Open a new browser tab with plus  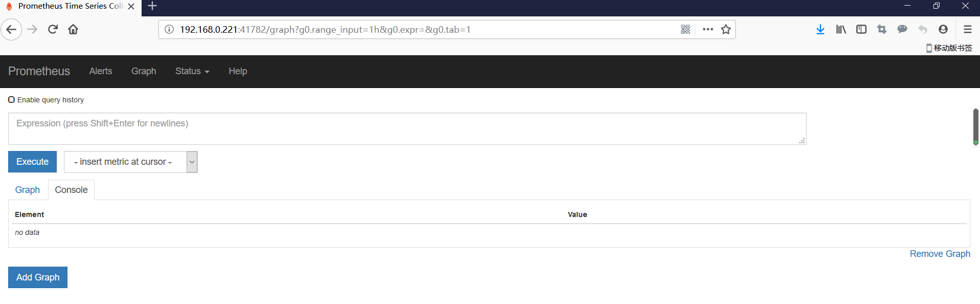[152, 6]
